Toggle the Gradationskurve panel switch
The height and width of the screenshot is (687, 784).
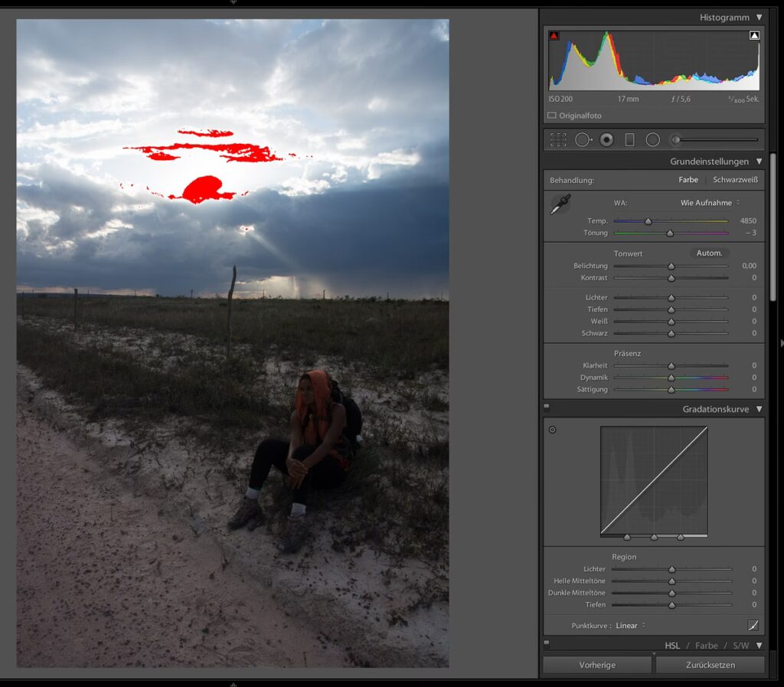pos(547,407)
